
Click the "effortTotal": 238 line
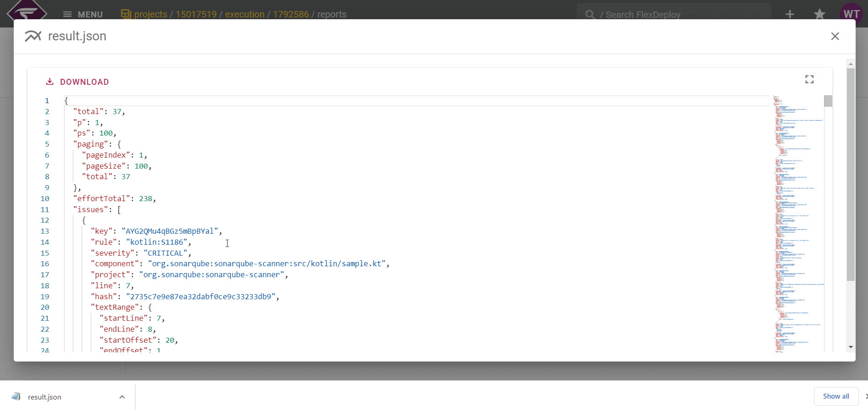pyautogui.click(x=114, y=199)
